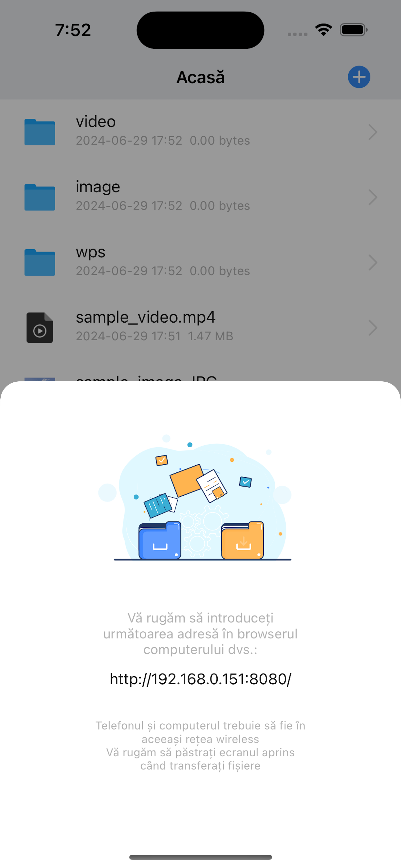
Task: Tap the home indicator bar
Action: pyautogui.click(x=200, y=857)
